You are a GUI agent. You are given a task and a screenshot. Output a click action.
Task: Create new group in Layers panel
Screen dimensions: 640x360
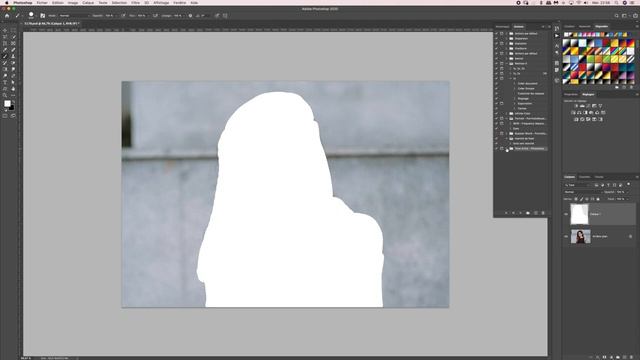point(618,357)
